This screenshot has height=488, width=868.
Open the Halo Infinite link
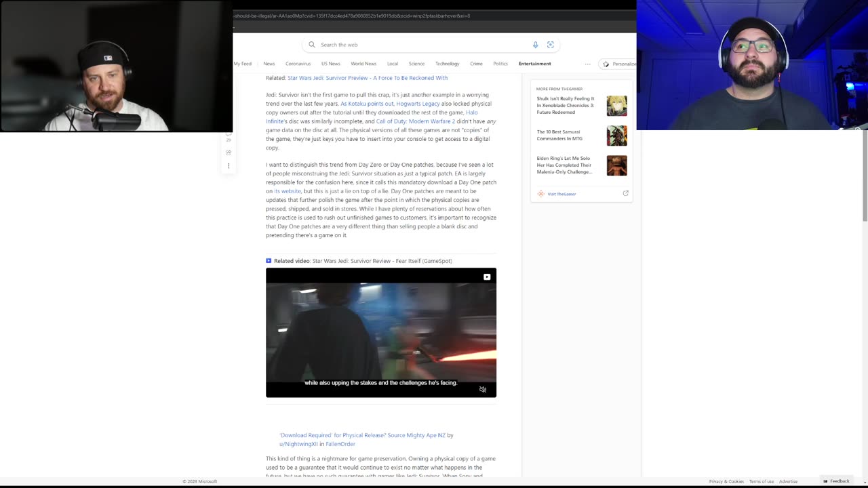(472, 113)
